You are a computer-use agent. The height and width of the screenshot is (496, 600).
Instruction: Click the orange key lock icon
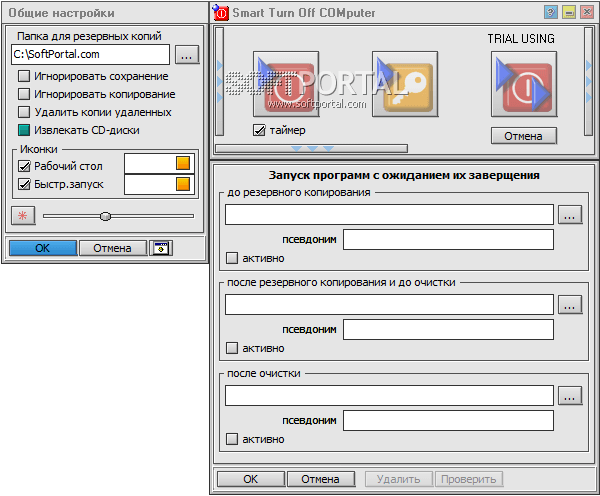(405, 84)
